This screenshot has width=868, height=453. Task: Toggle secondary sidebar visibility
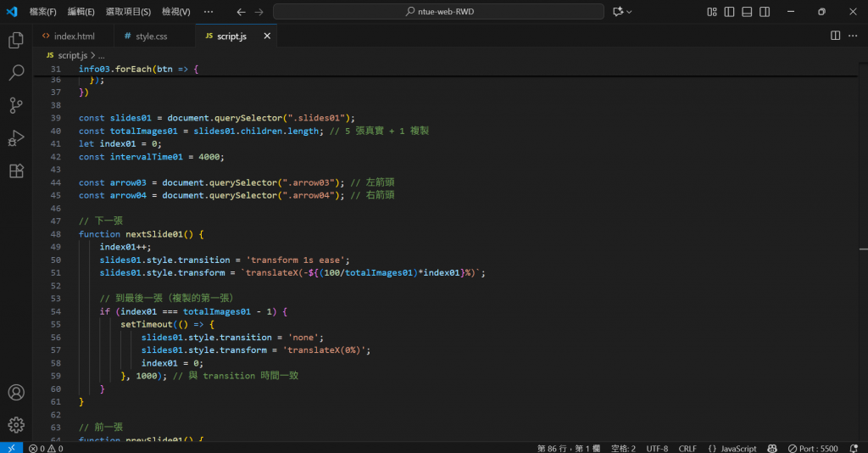(x=765, y=12)
